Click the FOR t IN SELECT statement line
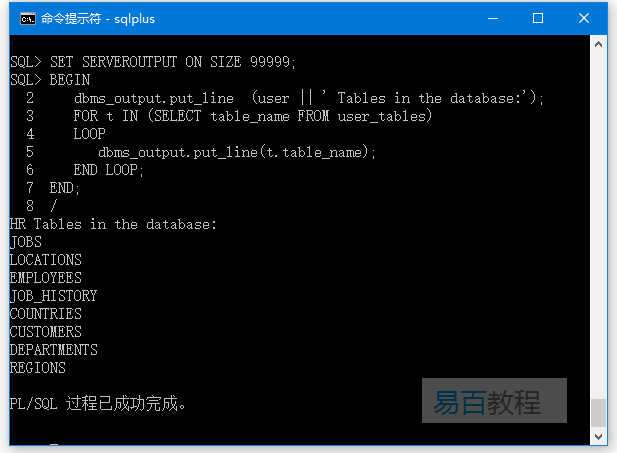Screen dimensions: 617x453 click(x=252, y=116)
